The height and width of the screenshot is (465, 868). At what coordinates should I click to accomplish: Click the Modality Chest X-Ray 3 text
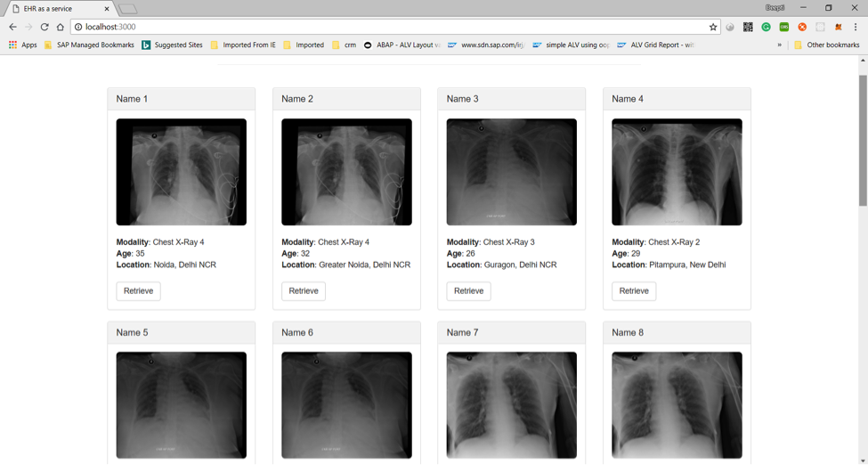(x=491, y=242)
